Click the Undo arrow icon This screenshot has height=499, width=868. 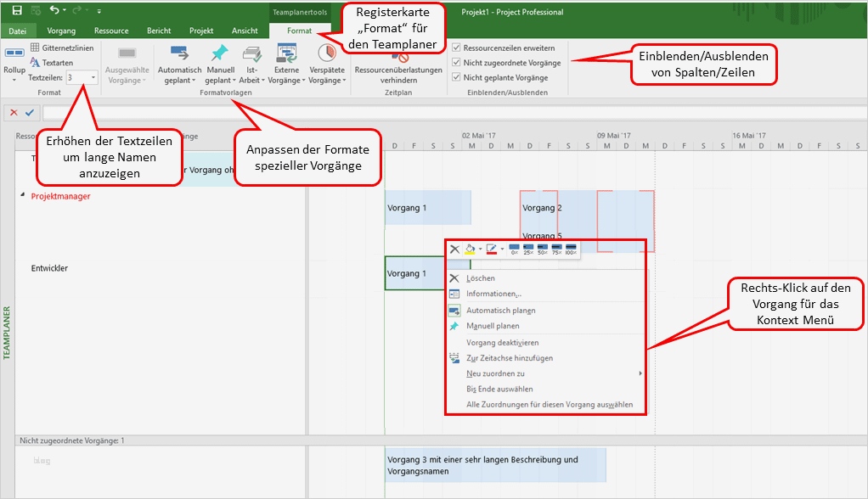[54, 10]
